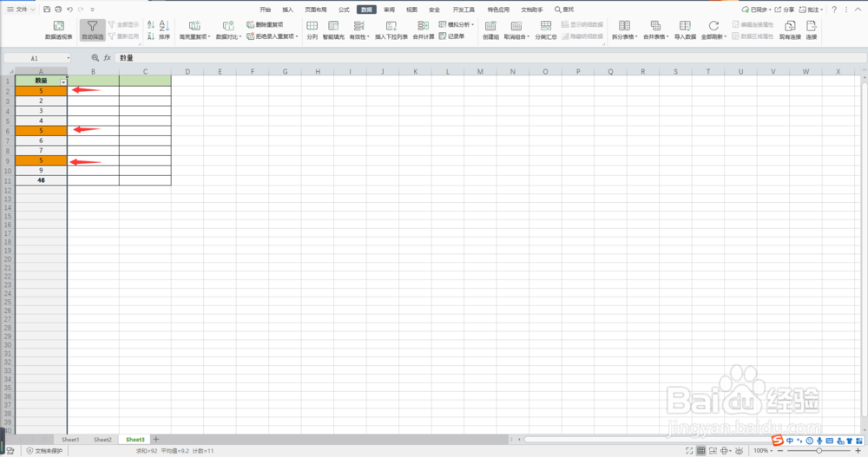Open the 记录单 record form

[x=451, y=36]
